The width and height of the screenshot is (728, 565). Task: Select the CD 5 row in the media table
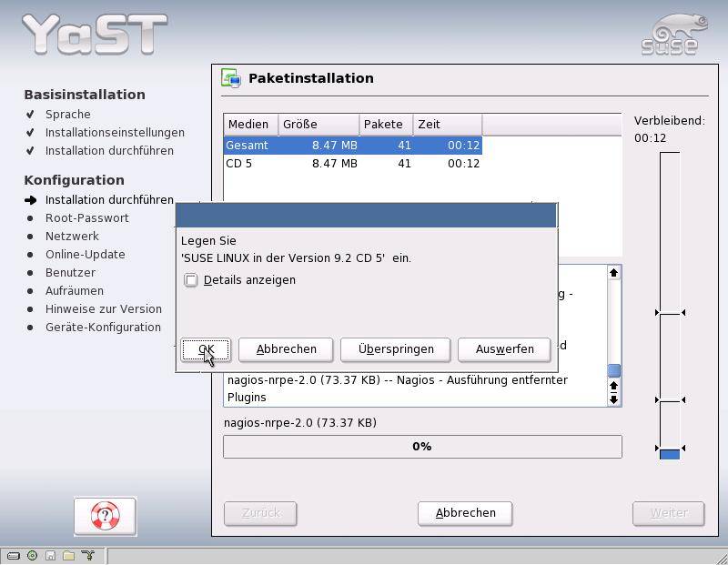click(353, 164)
